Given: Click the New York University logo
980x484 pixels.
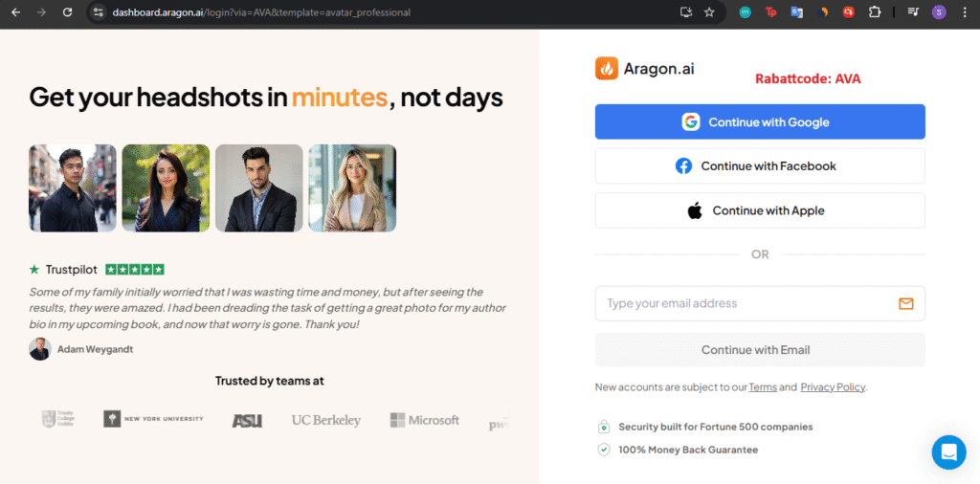Looking at the screenshot, I should [154, 419].
